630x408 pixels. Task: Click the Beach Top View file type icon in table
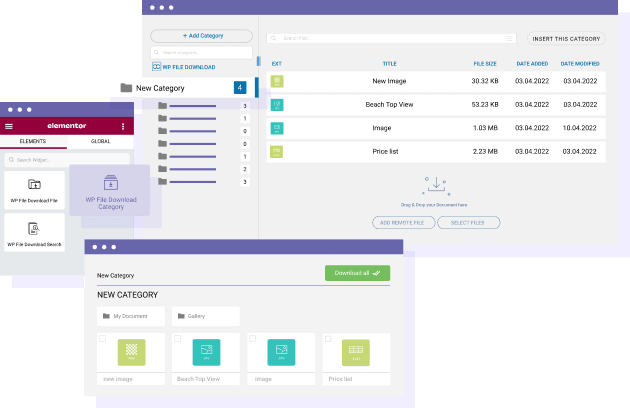pyautogui.click(x=277, y=104)
